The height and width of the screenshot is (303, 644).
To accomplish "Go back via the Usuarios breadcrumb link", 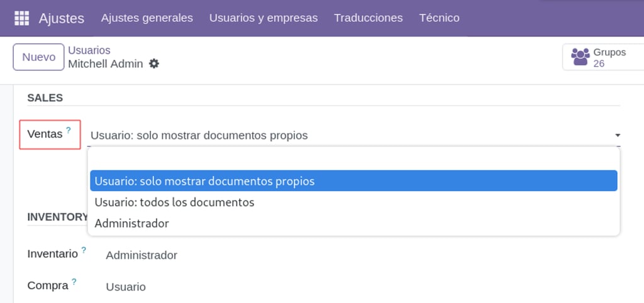I will coord(89,50).
